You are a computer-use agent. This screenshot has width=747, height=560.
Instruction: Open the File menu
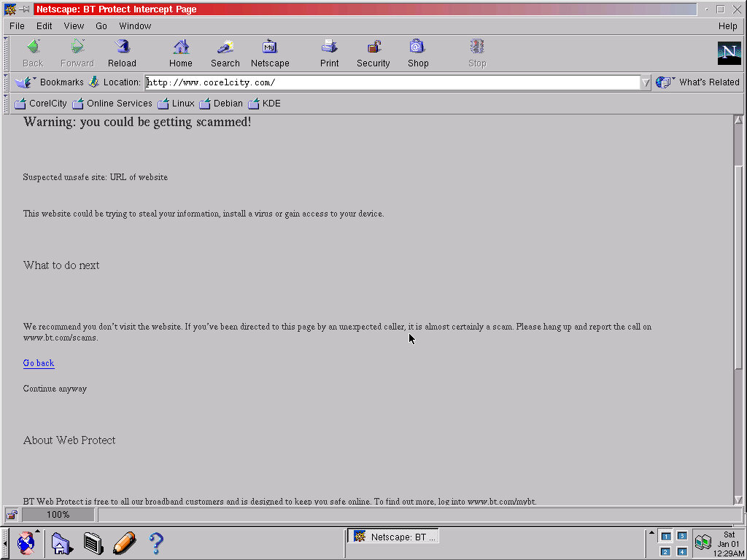click(17, 26)
